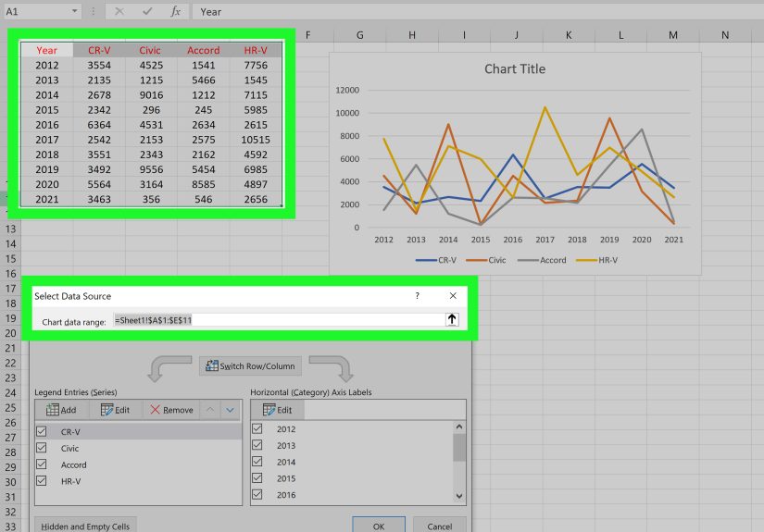Move selected series up with arrow
This screenshot has height=532, width=764.
tap(210, 410)
